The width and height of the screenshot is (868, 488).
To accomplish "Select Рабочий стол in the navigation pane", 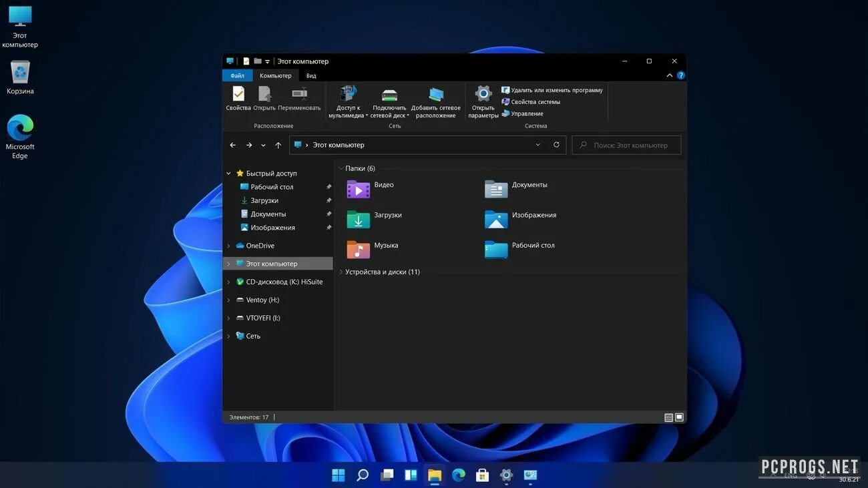I will click(x=272, y=187).
